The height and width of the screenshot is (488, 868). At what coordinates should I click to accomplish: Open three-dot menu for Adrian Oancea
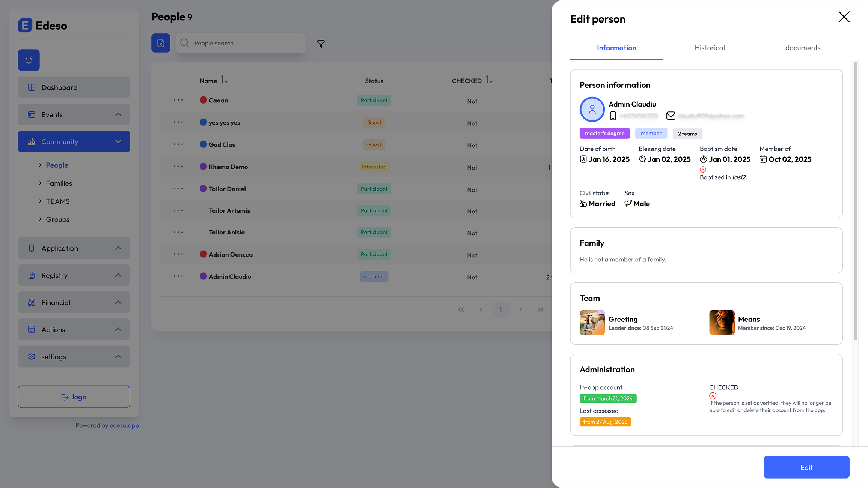coord(178,254)
